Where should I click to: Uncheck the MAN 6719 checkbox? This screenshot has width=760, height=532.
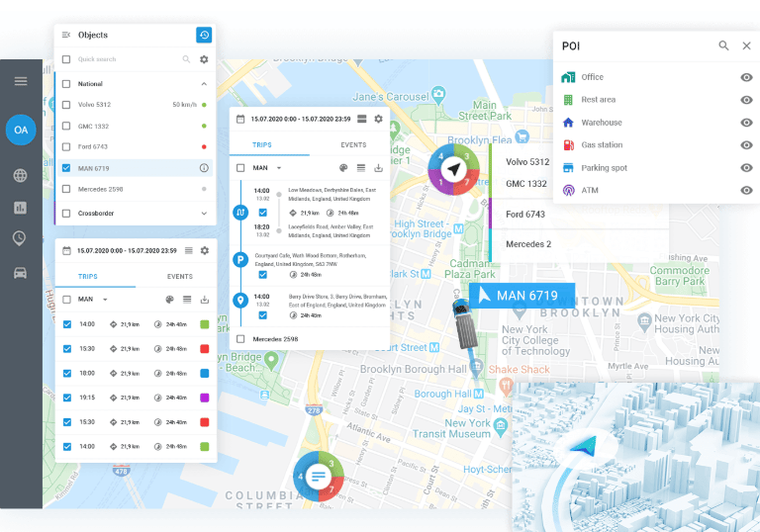[x=66, y=168]
